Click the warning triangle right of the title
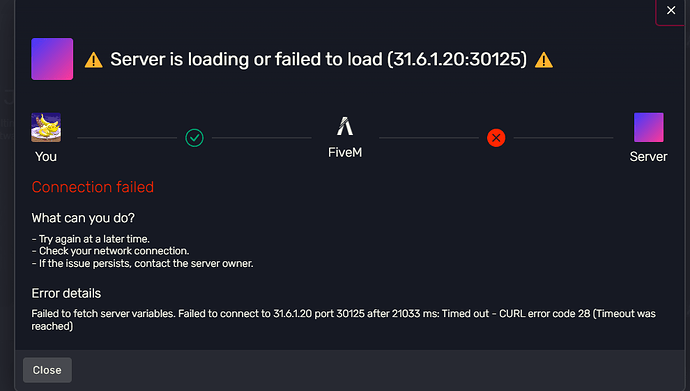690x391 pixels. [544, 60]
